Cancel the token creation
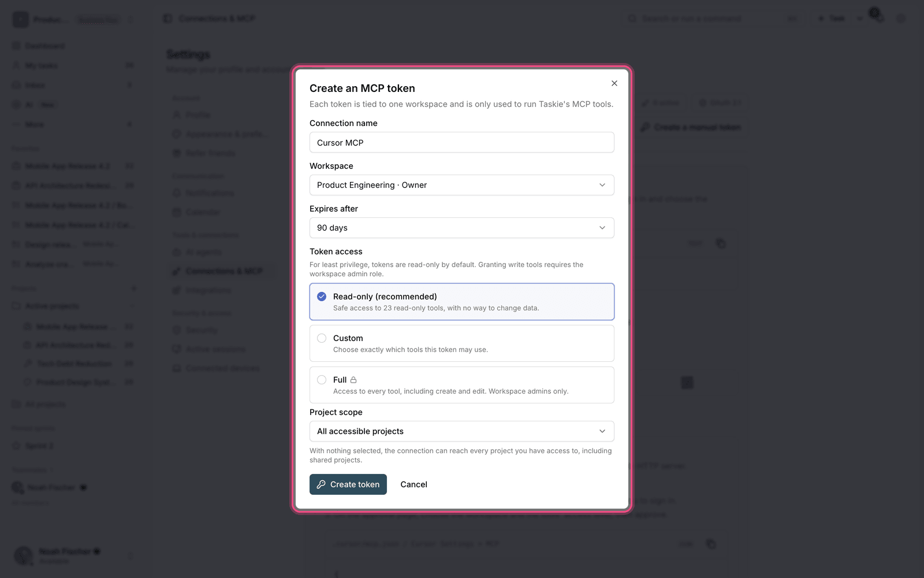 point(413,484)
